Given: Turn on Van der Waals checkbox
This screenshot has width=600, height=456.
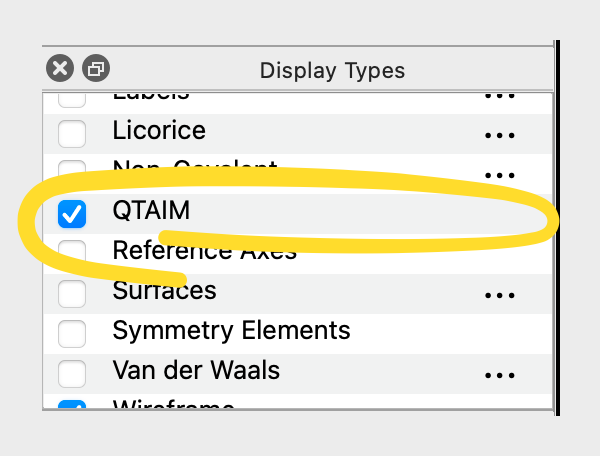Looking at the screenshot, I should pyautogui.click(x=72, y=374).
